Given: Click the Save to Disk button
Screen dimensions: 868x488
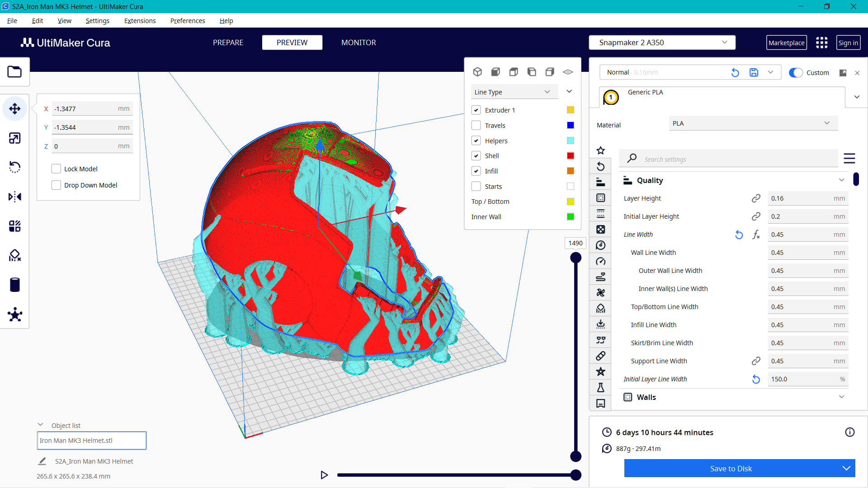Looking at the screenshot, I should point(731,468).
